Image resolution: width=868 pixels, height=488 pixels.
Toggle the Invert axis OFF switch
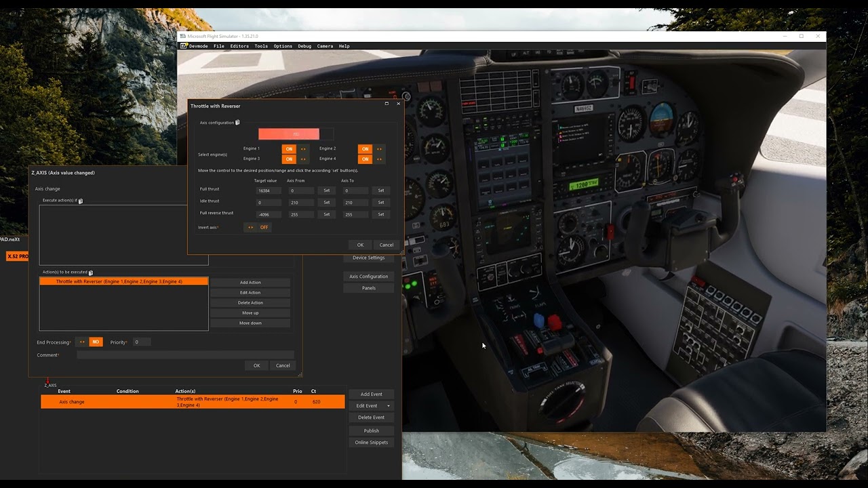click(258, 228)
